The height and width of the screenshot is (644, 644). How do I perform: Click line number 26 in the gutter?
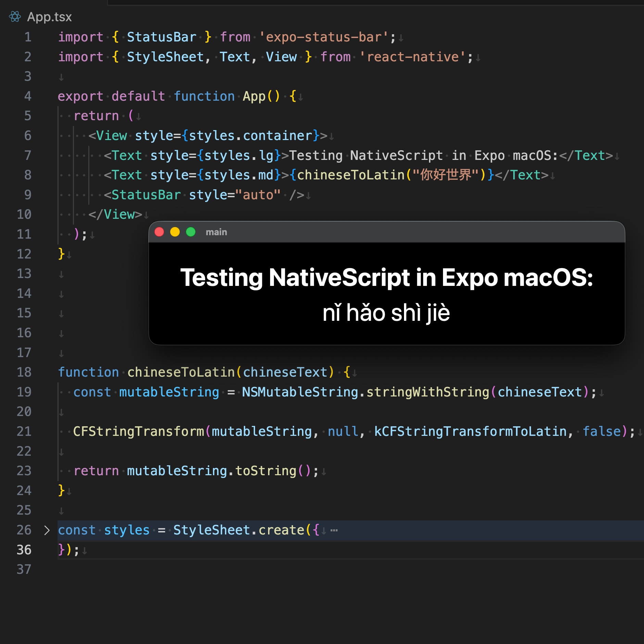pos(24,530)
